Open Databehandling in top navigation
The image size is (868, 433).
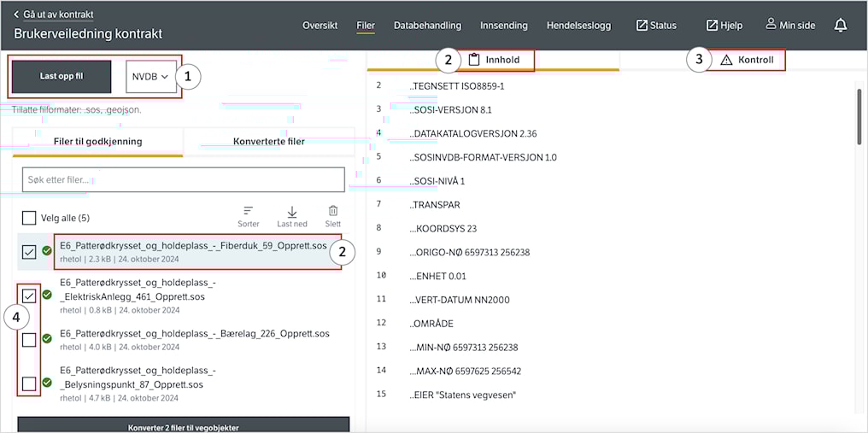point(427,26)
